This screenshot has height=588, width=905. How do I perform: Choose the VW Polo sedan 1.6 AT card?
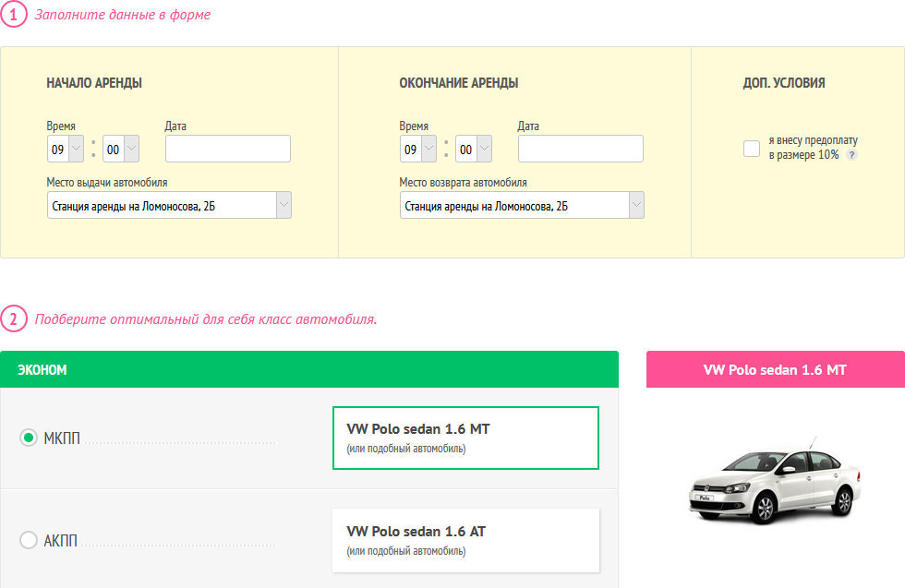click(465, 540)
